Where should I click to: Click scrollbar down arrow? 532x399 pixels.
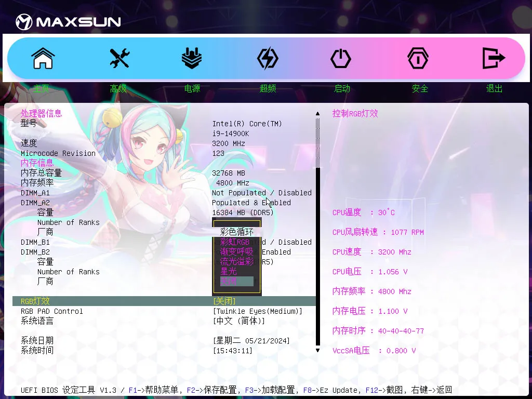317,351
